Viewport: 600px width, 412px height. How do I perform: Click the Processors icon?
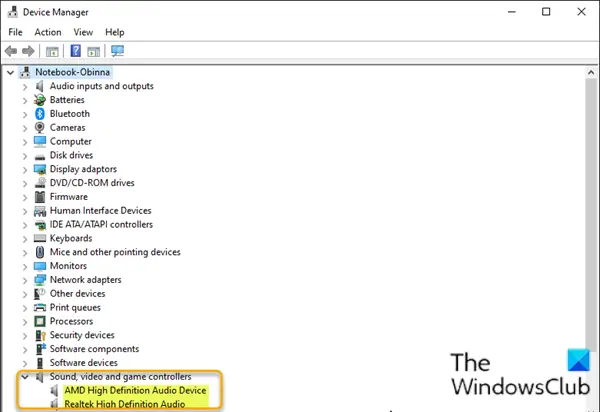(x=40, y=321)
